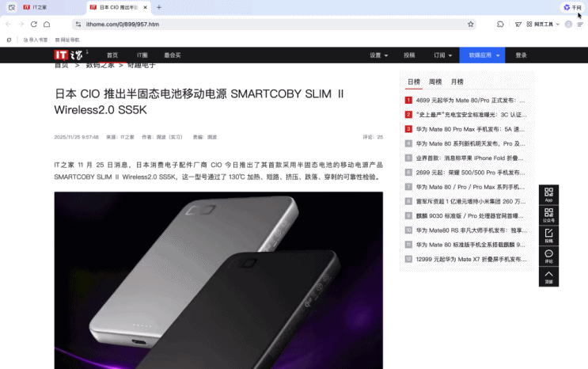Switch to the 月榜 ranking tab
The height and width of the screenshot is (369, 588).
tap(457, 82)
